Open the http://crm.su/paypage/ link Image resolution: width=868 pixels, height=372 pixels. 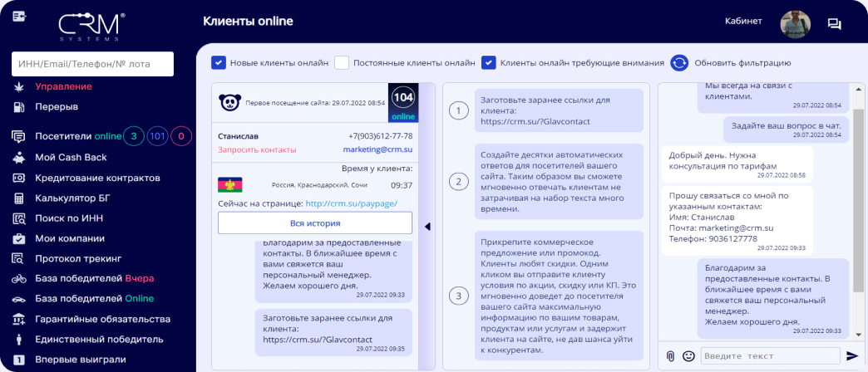pyautogui.click(x=352, y=203)
